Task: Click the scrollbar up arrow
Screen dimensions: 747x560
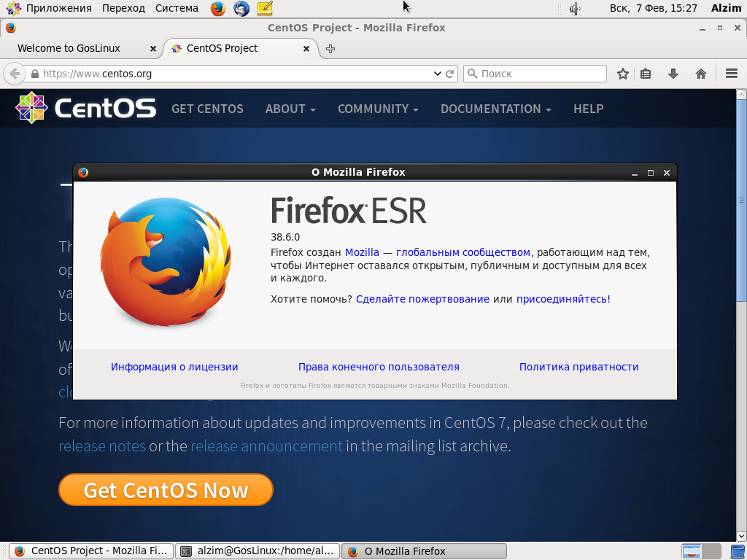Action: tap(741, 94)
